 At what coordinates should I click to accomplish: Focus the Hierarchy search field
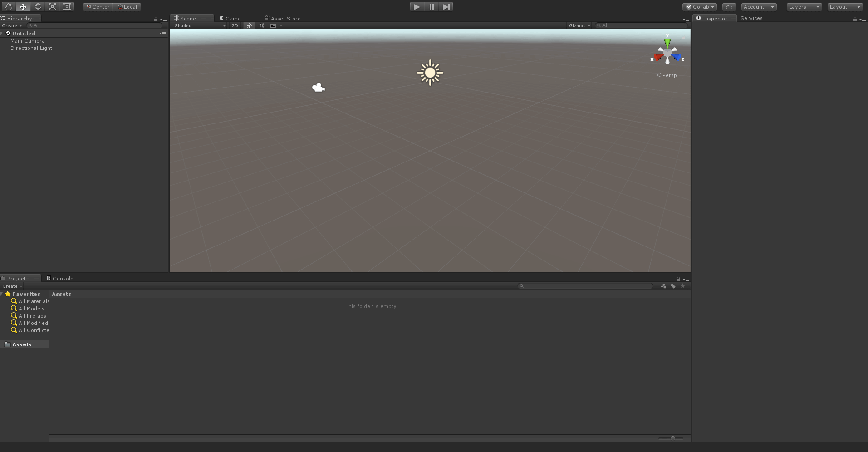tap(94, 25)
